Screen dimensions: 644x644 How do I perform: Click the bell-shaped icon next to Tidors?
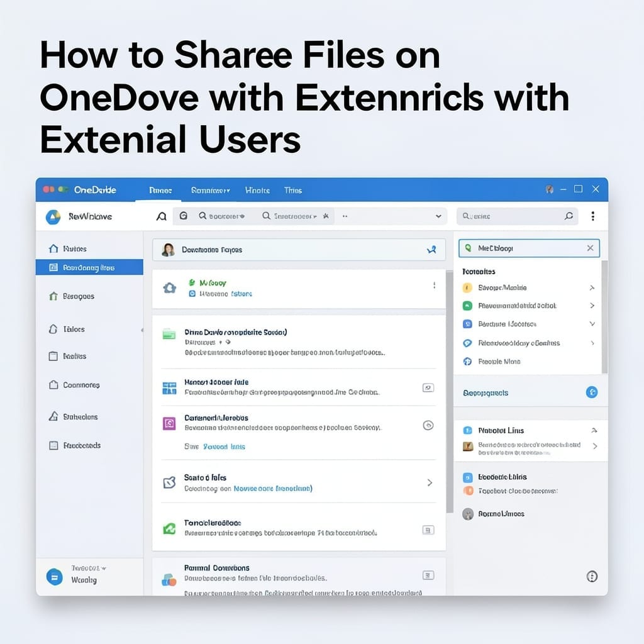[53, 329]
